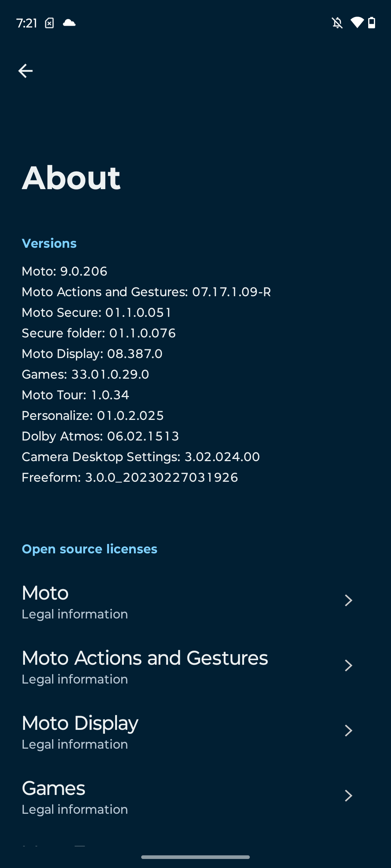Screen dimensions: 391x868
Task: Tap the back arrow icon
Action: (x=25, y=71)
